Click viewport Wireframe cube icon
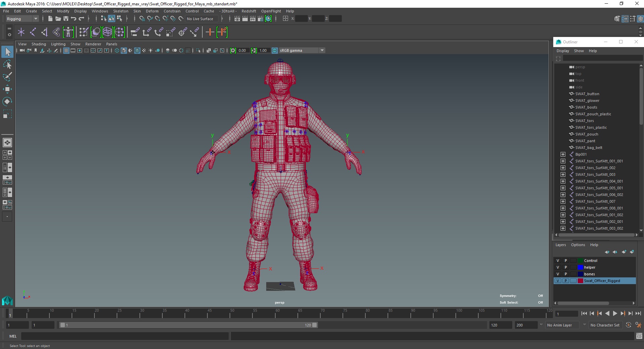644x349 pixels. [117, 50]
